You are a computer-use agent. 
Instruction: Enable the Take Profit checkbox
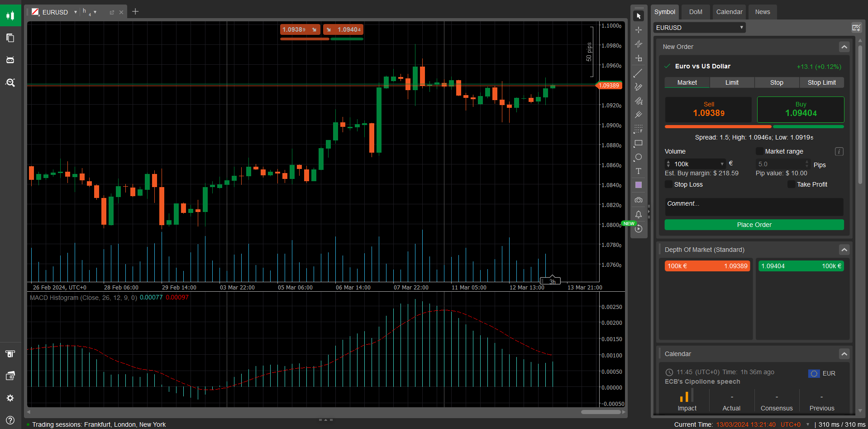coord(791,184)
